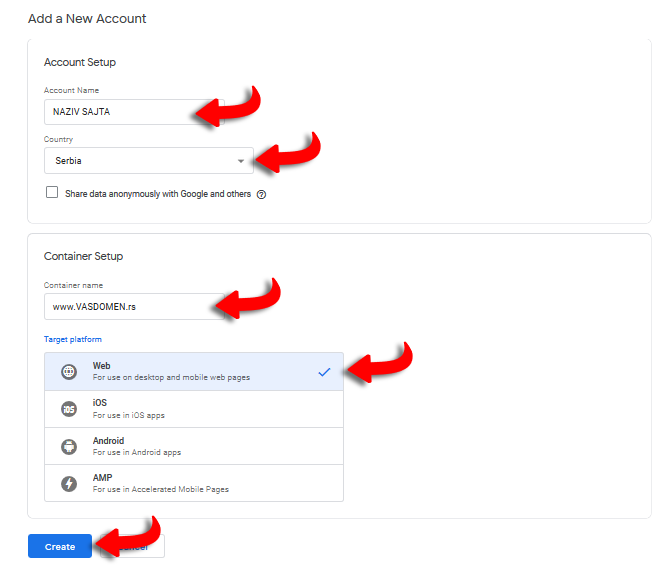The image size is (662, 575).
Task: Click 'Share data anonymously with Google' label text
Action: tap(158, 194)
